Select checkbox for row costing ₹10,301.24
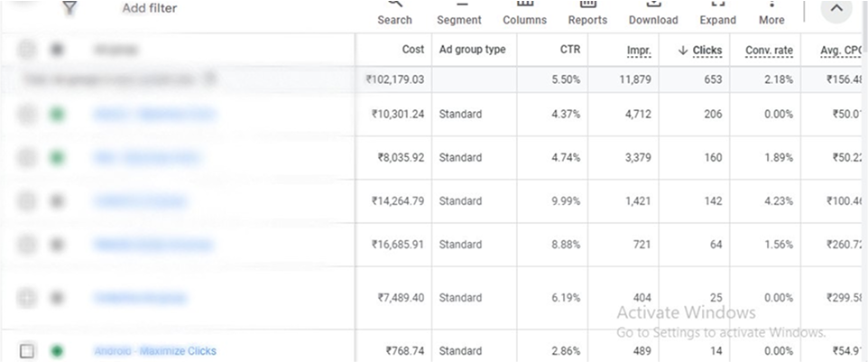 point(27,115)
